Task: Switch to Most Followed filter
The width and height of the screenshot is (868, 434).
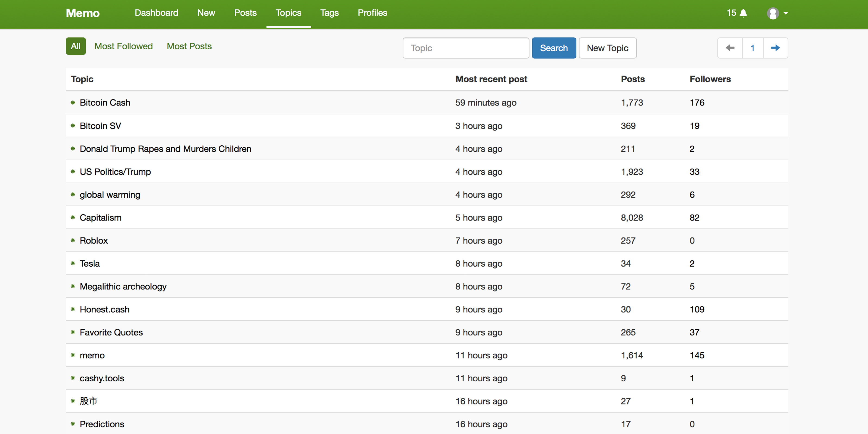Action: tap(123, 46)
